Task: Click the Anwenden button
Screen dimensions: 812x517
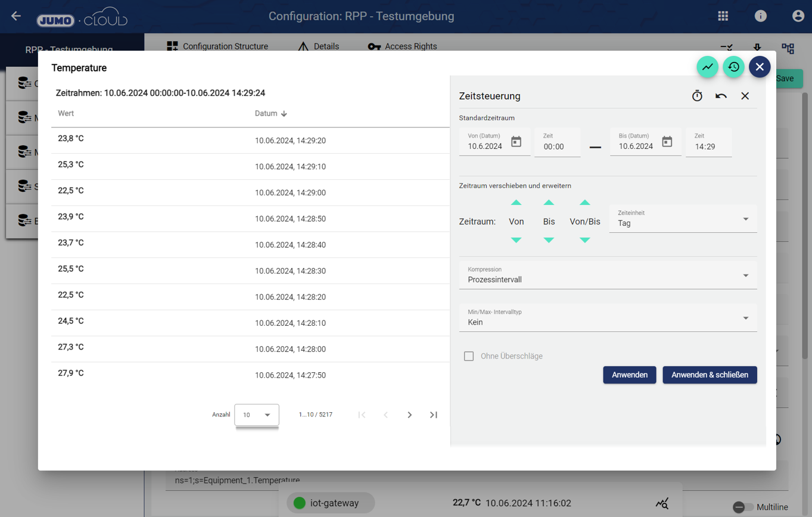Action: pos(629,375)
